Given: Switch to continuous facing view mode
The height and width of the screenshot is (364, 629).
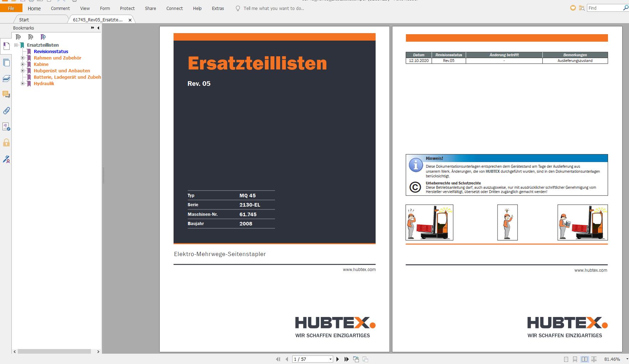Looking at the screenshot, I should tap(594, 359).
